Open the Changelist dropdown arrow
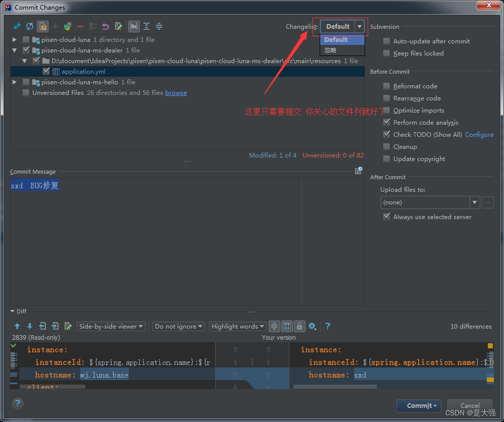The height and width of the screenshot is (422, 504). 360,26
